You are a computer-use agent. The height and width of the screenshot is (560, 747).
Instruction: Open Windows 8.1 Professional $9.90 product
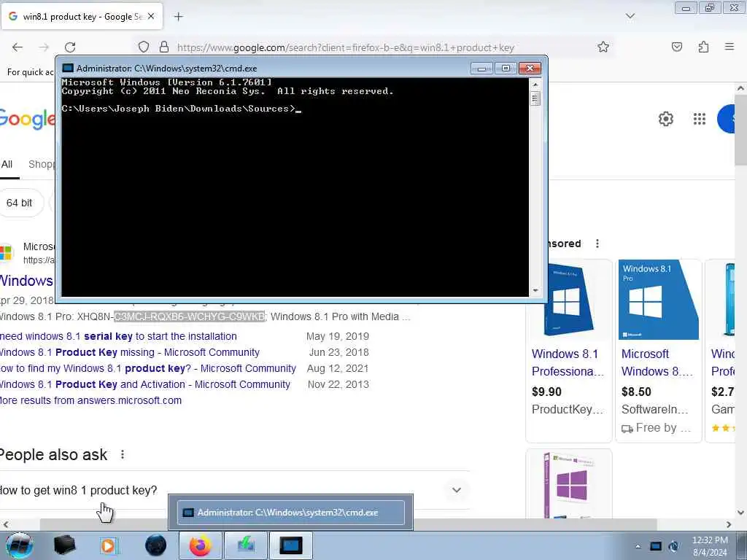(566, 362)
